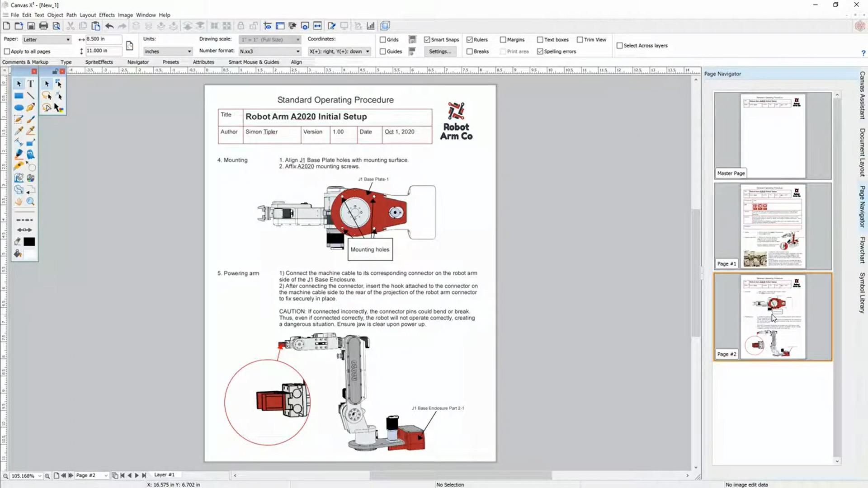
Task: Switch to the SpriteEffects toolbar tab
Action: click(99, 62)
